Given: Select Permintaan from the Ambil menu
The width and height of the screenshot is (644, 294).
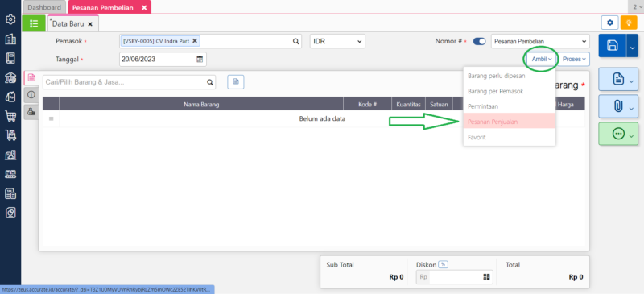Looking at the screenshot, I should click(x=510, y=106).
